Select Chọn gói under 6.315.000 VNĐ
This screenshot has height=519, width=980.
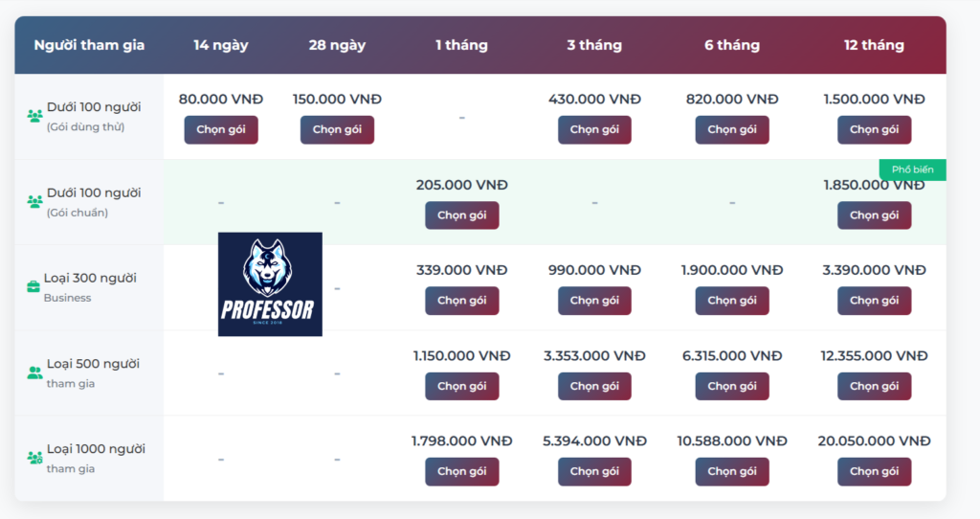coord(732,386)
